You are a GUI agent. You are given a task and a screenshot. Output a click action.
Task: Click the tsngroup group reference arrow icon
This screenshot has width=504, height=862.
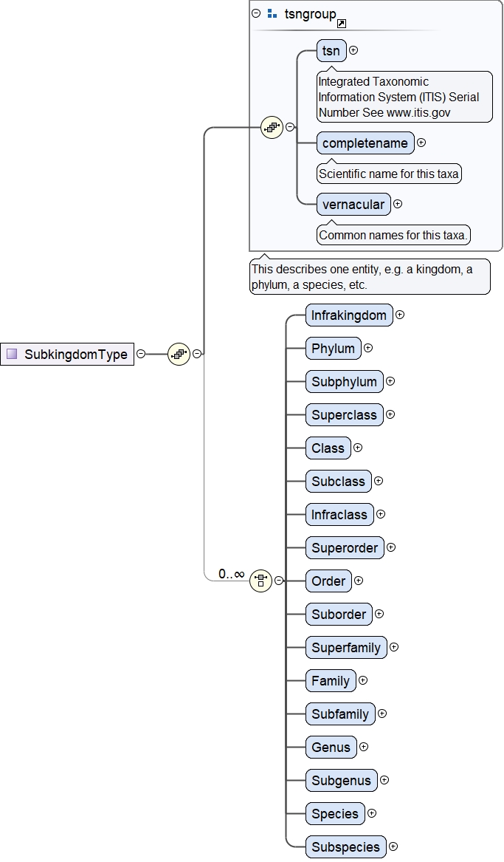(342, 23)
